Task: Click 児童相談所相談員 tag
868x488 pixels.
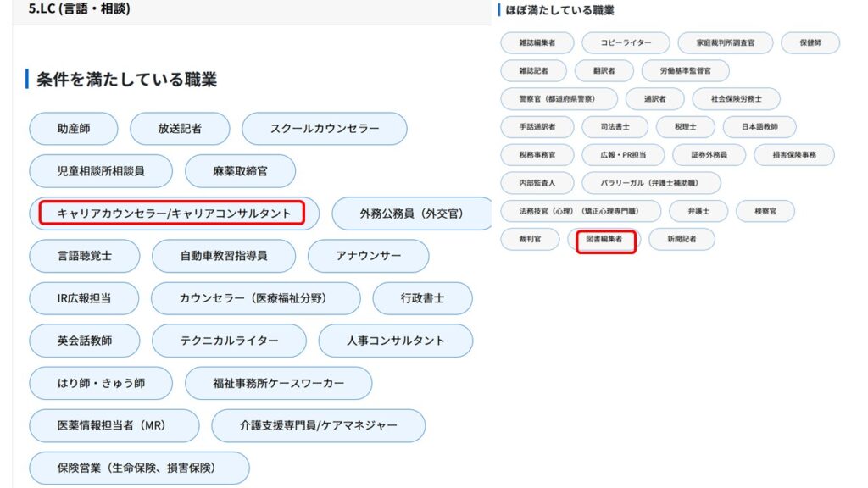Action: pos(101,171)
